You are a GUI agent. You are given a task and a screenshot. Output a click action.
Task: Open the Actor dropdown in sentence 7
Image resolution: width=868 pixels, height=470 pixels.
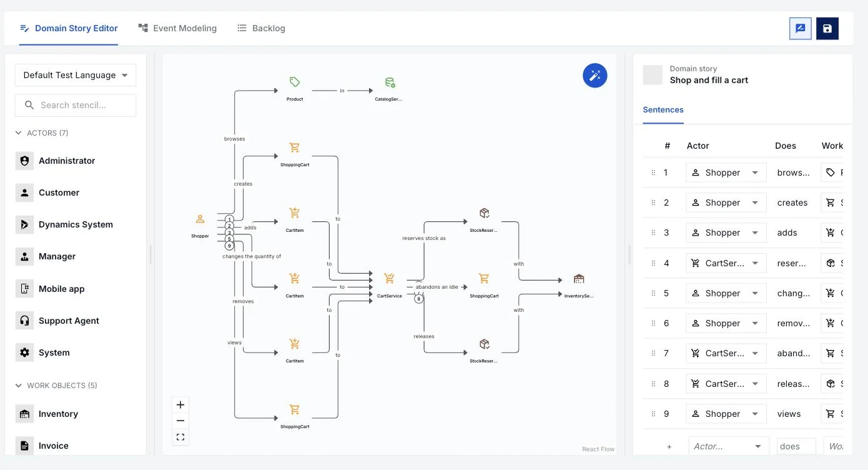pos(726,353)
